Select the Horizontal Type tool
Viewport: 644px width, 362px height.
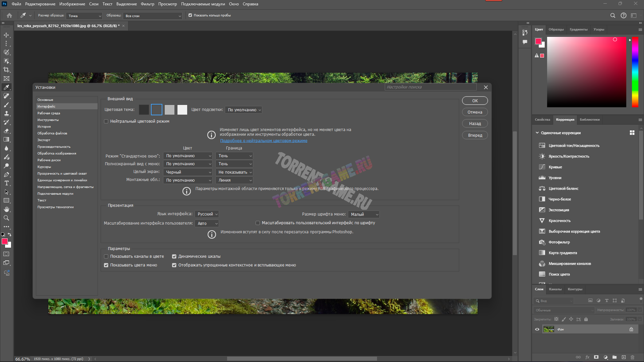[x=6, y=183]
